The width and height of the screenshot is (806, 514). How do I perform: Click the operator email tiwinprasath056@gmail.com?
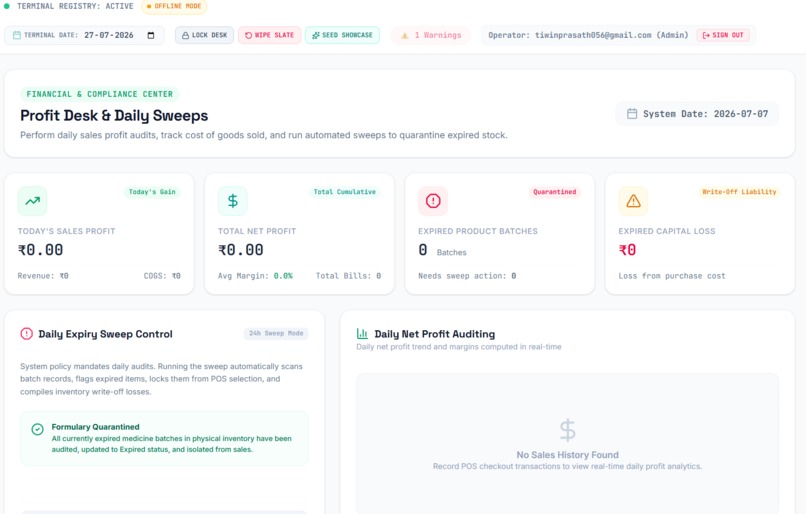[593, 35]
